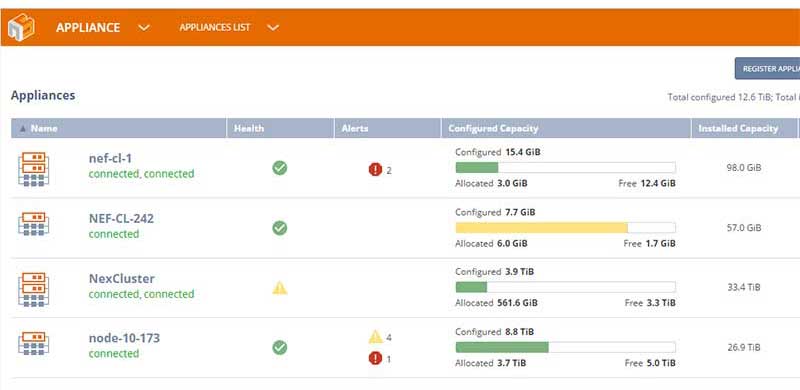The image size is (800, 390).
Task: Click the yellow warning alert icon for node-10-173
Action: 376,337
